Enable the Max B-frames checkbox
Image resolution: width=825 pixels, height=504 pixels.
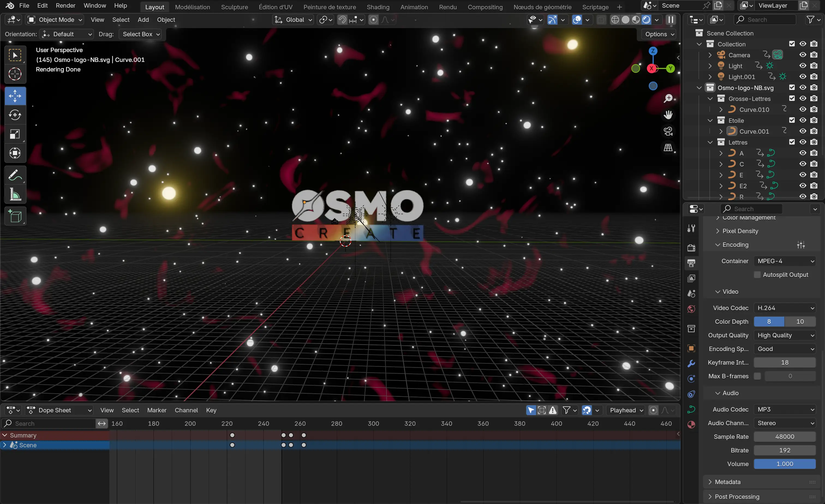click(x=757, y=376)
